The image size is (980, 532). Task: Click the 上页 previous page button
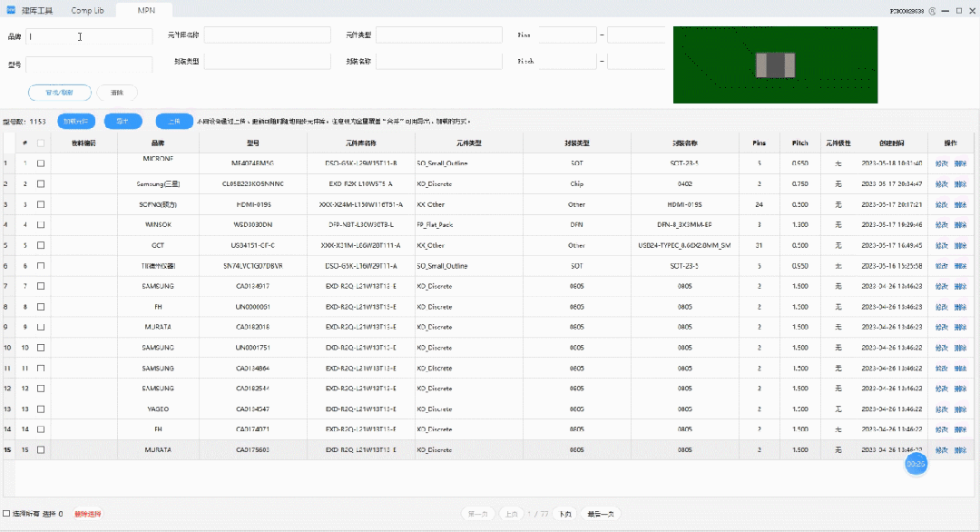click(x=511, y=514)
